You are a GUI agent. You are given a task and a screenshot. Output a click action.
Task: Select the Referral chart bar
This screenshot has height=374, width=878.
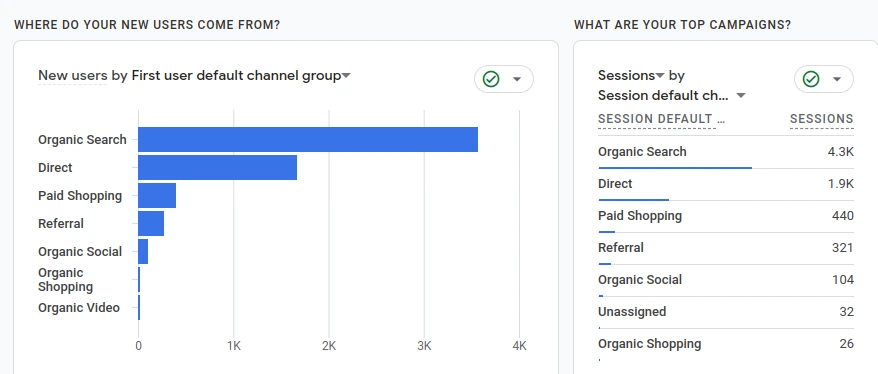(x=151, y=223)
